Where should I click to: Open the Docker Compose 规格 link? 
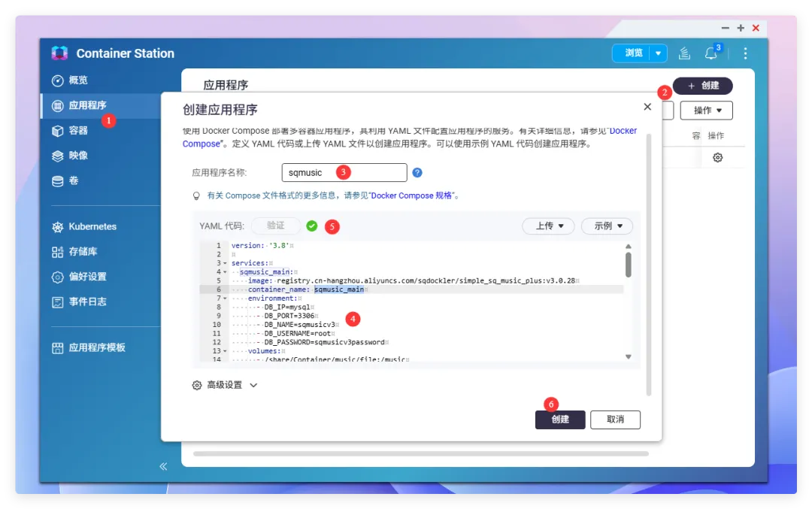pos(412,195)
